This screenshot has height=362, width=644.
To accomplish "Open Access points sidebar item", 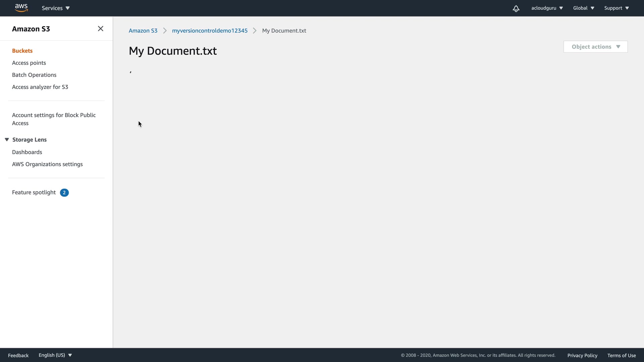I will click(29, 63).
